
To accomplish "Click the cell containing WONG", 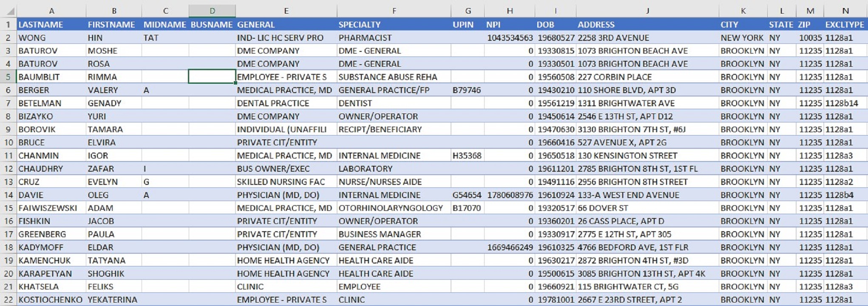I will pos(32,38).
